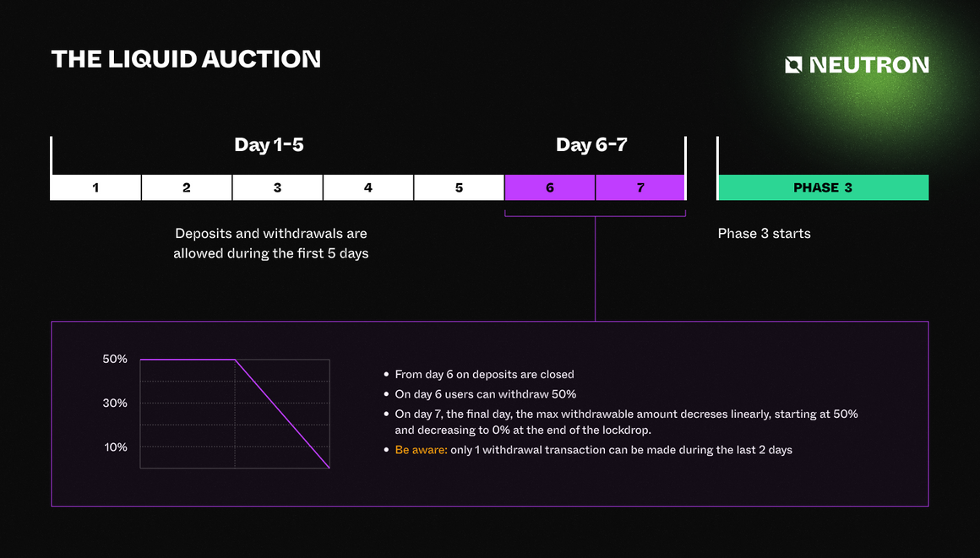This screenshot has width=980, height=558.
Task: Click The Liquid Auction title
Action: point(186,59)
